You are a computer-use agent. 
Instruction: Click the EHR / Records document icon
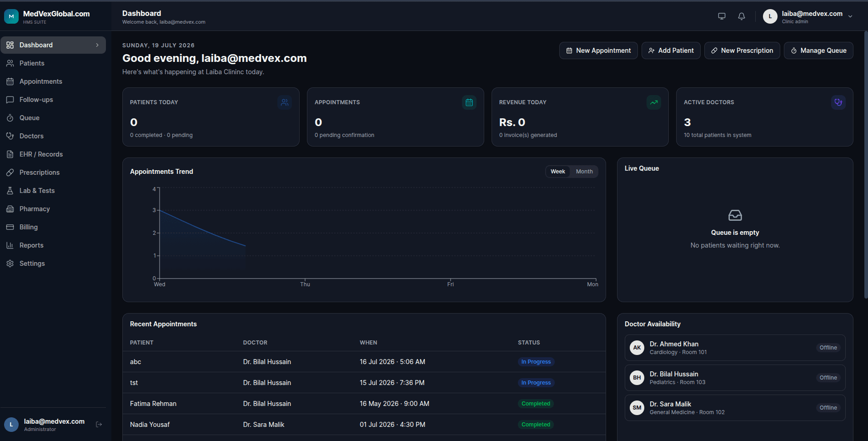click(x=10, y=154)
